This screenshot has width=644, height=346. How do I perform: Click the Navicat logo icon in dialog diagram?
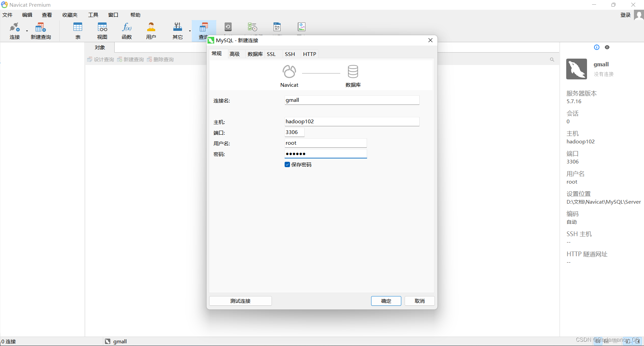tap(289, 71)
